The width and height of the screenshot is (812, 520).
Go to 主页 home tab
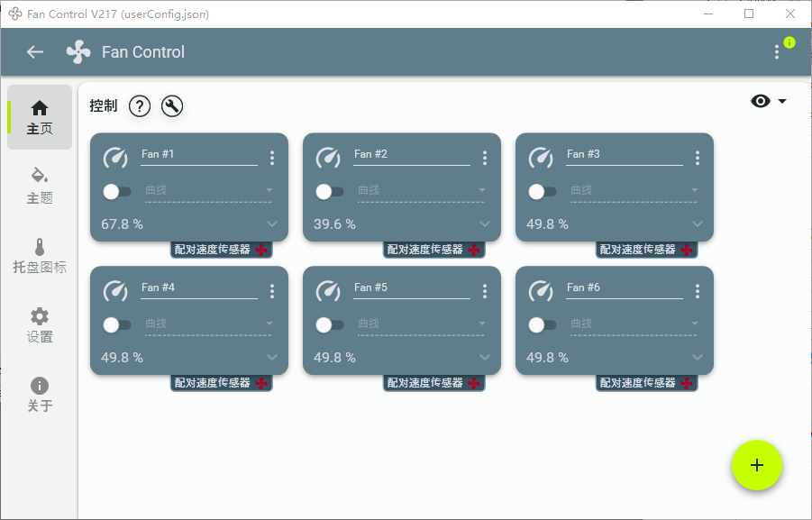coord(40,117)
